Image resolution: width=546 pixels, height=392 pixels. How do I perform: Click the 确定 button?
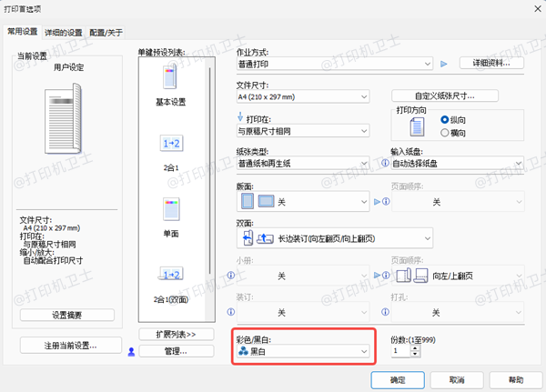398,378
